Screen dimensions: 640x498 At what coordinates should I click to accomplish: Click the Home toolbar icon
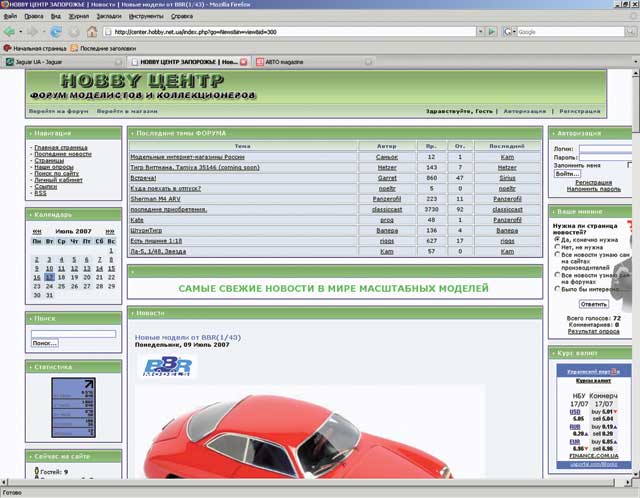point(91,32)
